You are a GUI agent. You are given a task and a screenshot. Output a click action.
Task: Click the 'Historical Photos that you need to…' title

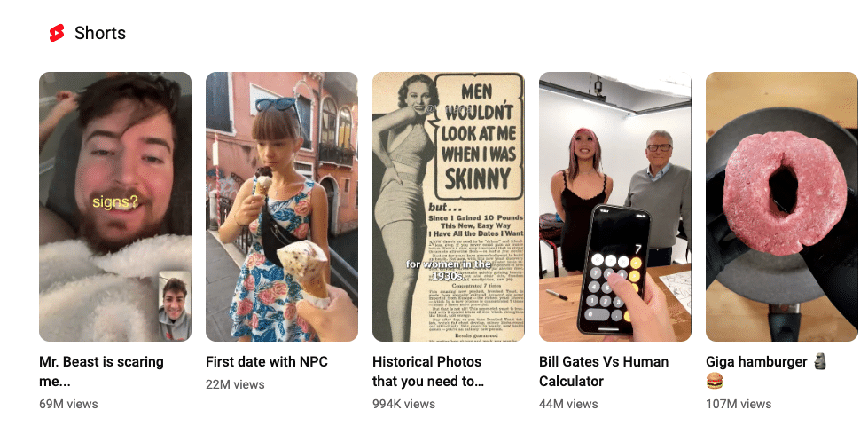[428, 371]
